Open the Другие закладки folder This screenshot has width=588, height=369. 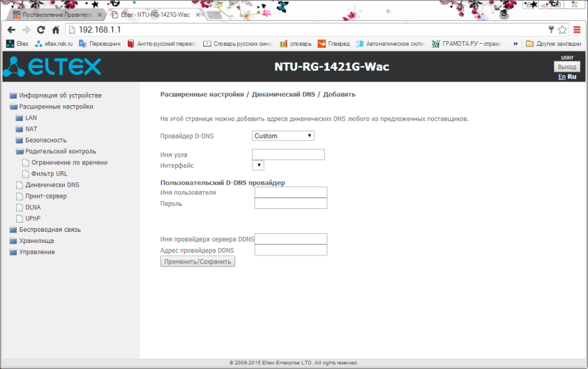553,44
